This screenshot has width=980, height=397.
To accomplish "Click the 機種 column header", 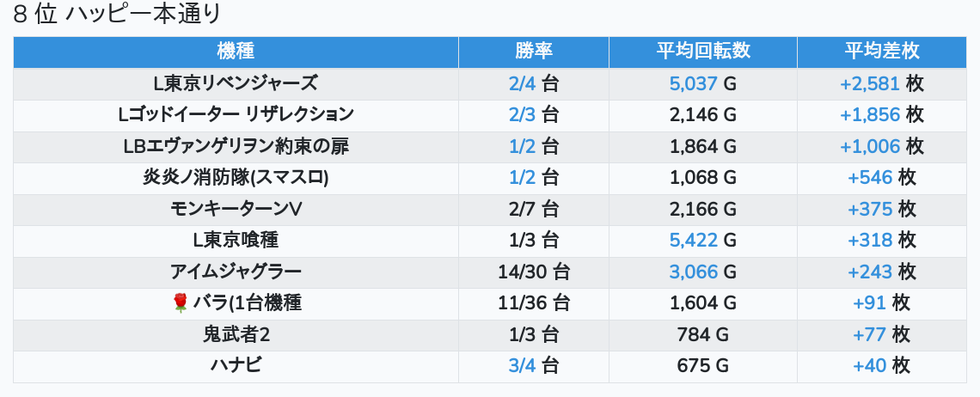I will [236, 52].
